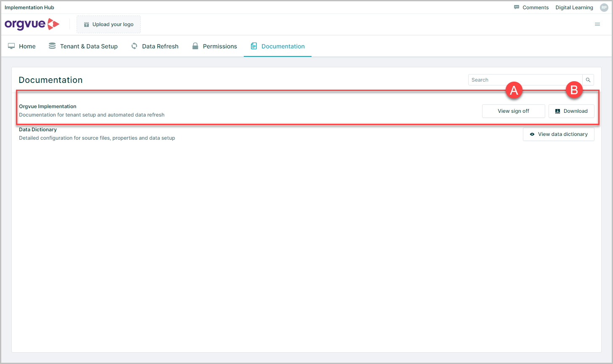Open the hamburger menu icon
613x364 pixels.
pos(597,24)
